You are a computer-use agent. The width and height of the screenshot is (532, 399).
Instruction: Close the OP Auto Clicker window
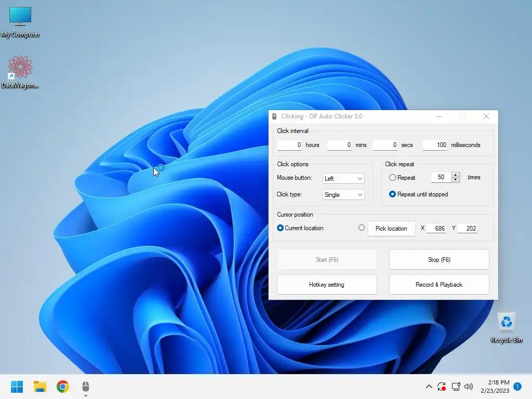(x=486, y=116)
